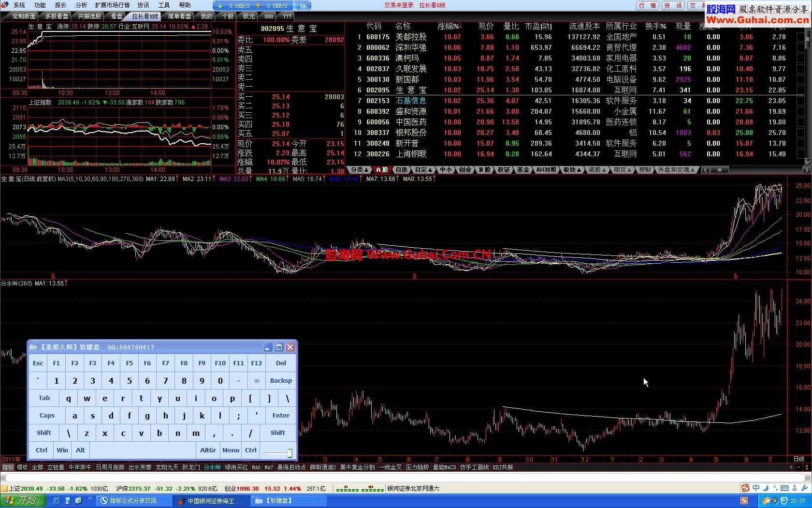This screenshot has height=508, width=812.
Task: Click the 中 Chinese input mode icon
Action: click(756, 488)
